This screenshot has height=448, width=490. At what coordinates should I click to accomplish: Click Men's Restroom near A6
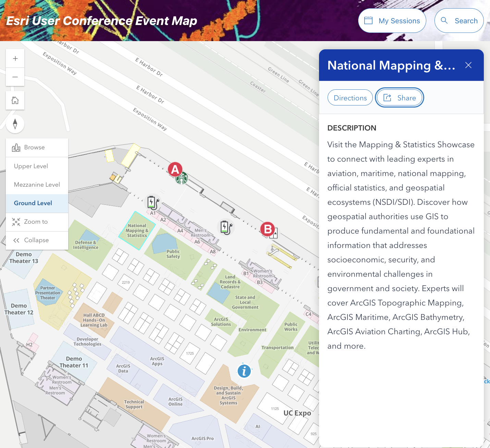tap(201, 233)
